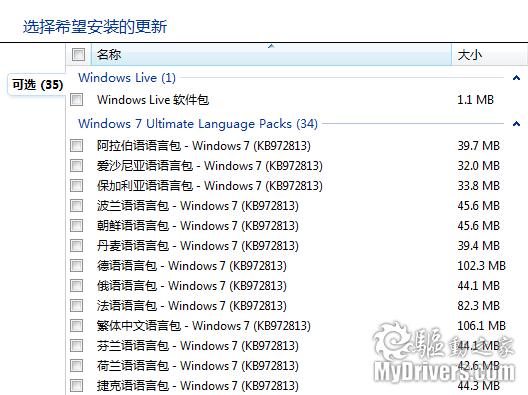Check the 保加利亚语语言包 checkbox
The height and width of the screenshot is (395, 528).
pyautogui.click(x=76, y=185)
